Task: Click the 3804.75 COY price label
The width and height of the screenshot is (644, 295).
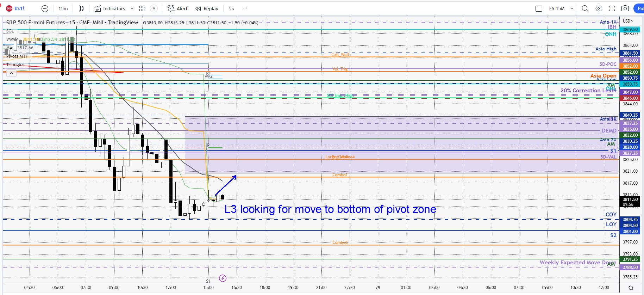Action: [x=630, y=220]
